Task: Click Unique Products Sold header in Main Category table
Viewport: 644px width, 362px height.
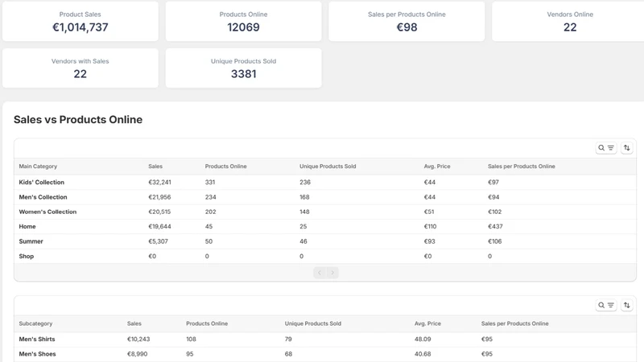Action: pyautogui.click(x=328, y=167)
